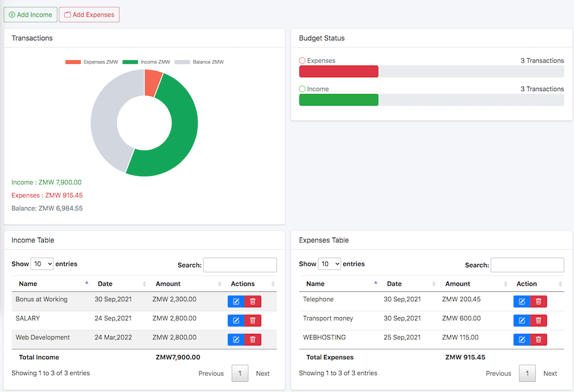Open Income Table entries count dropdown
The width and height of the screenshot is (574, 392).
click(42, 264)
